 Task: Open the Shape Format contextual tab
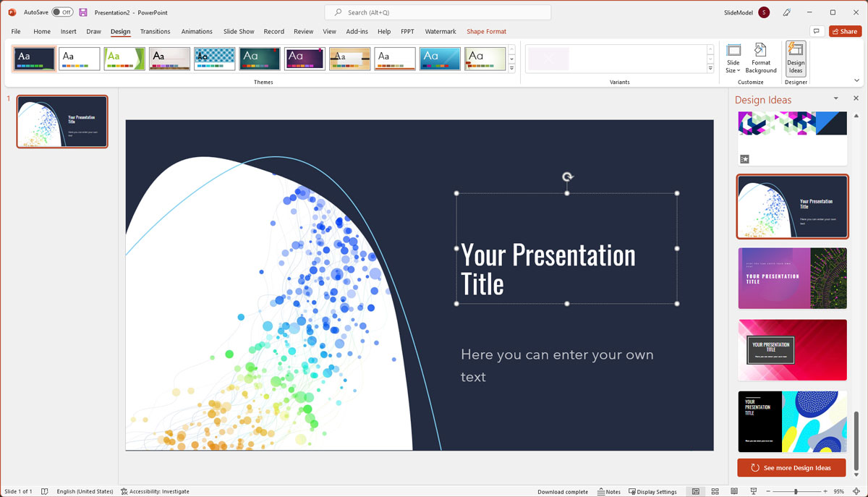click(486, 31)
